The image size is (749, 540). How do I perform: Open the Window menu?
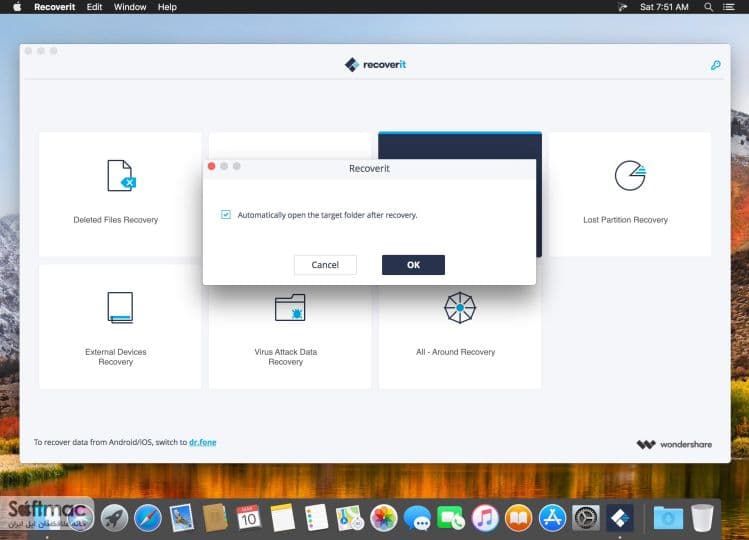coord(130,7)
